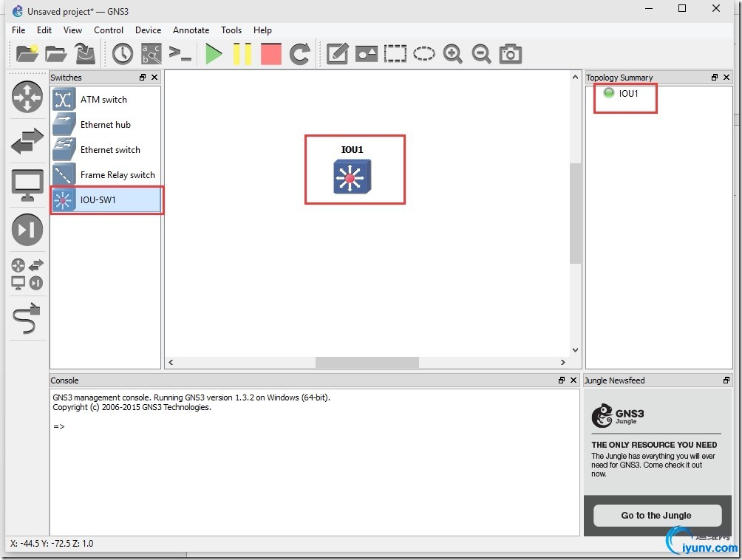The width and height of the screenshot is (742, 560).
Task: Select Ethernet hub in Switches list
Action: 106,124
